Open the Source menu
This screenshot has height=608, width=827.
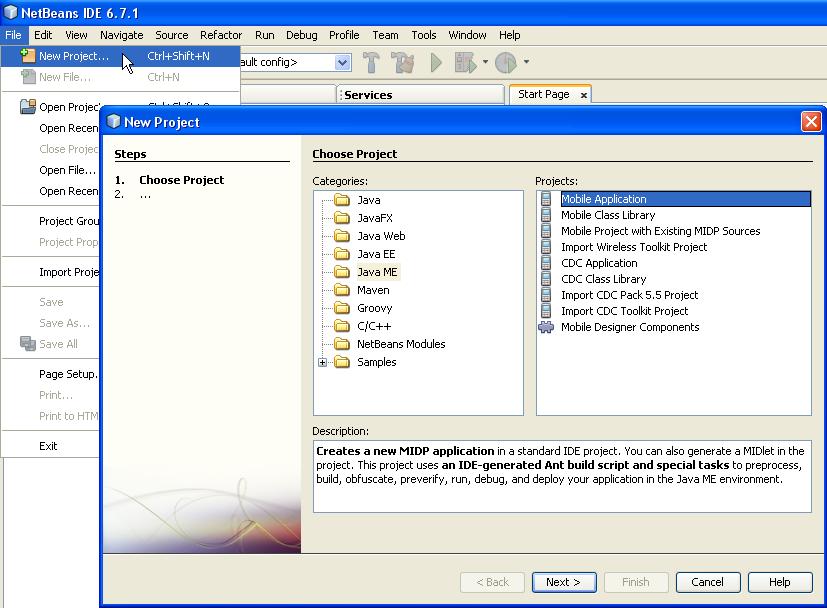coord(171,35)
